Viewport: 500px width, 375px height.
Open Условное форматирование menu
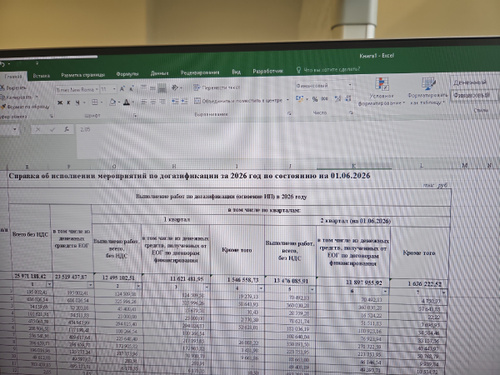[x=382, y=92]
